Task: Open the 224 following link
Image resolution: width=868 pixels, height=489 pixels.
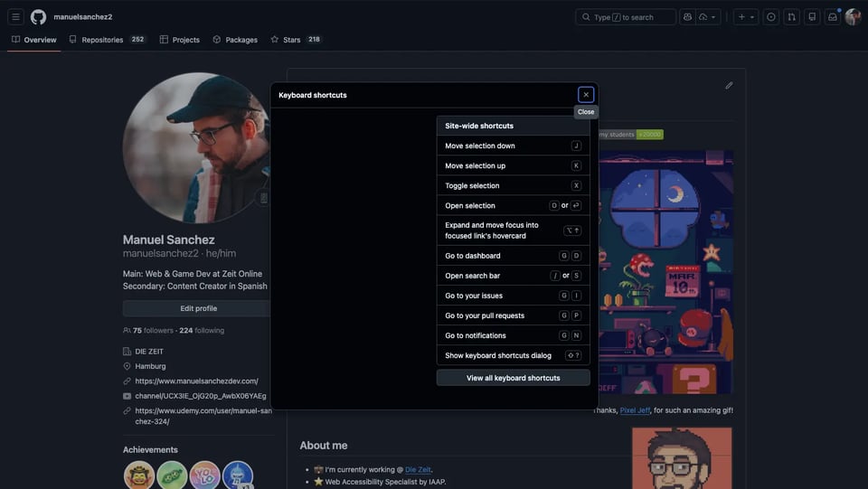Action: coord(202,330)
